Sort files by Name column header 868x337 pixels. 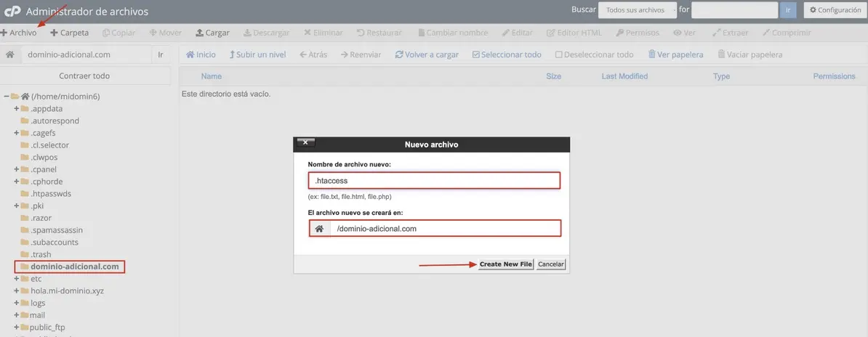pyautogui.click(x=211, y=76)
